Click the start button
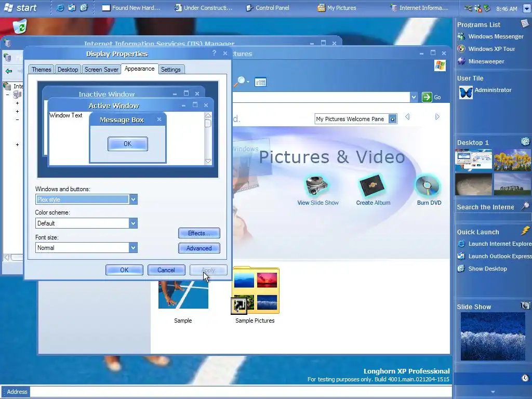 coord(20,8)
